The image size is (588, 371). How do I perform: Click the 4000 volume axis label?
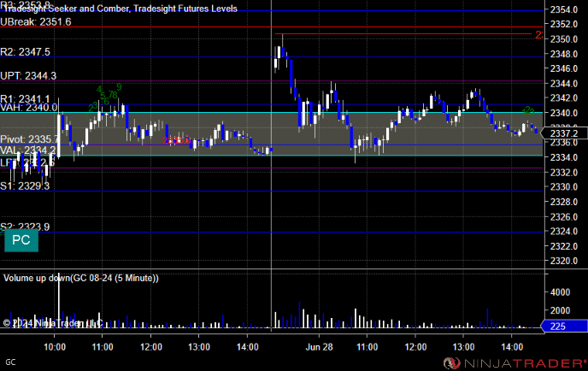[x=560, y=292]
